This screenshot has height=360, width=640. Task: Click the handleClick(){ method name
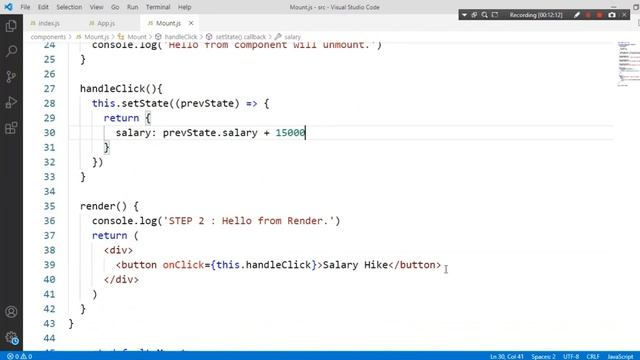coord(121,89)
